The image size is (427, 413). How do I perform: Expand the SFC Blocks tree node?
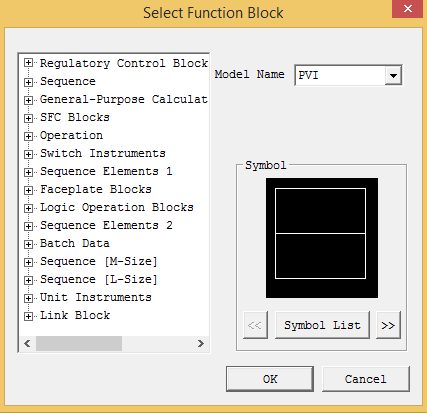[x=28, y=118]
